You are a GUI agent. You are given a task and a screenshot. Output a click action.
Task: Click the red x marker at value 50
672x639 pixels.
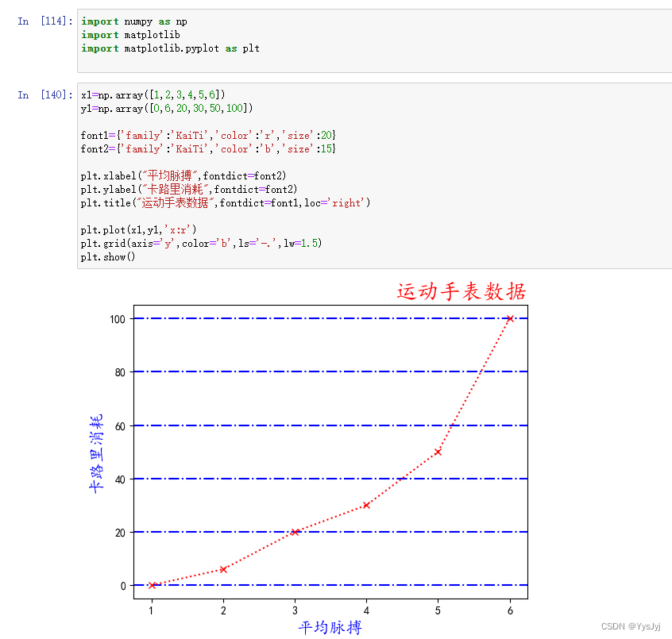[x=438, y=452]
